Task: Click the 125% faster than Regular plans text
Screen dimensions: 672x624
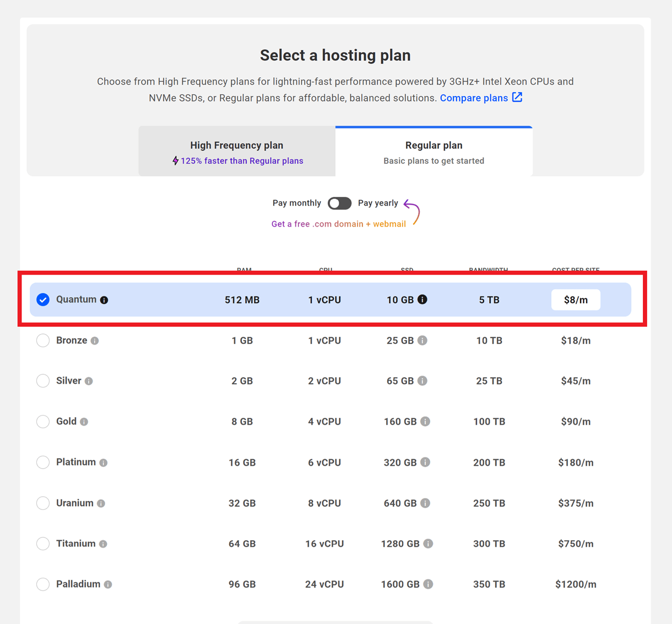Action: [242, 161]
